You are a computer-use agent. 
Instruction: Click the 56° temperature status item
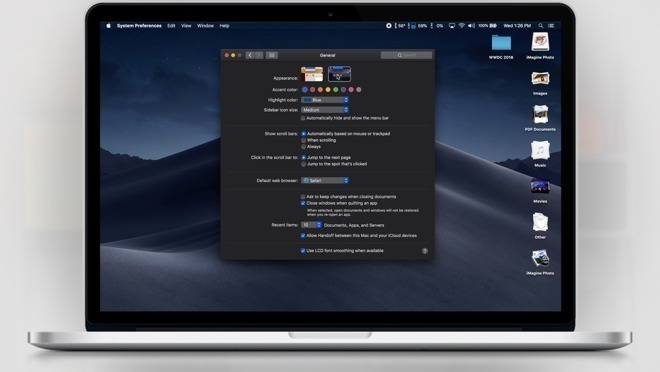[x=400, y=26]
